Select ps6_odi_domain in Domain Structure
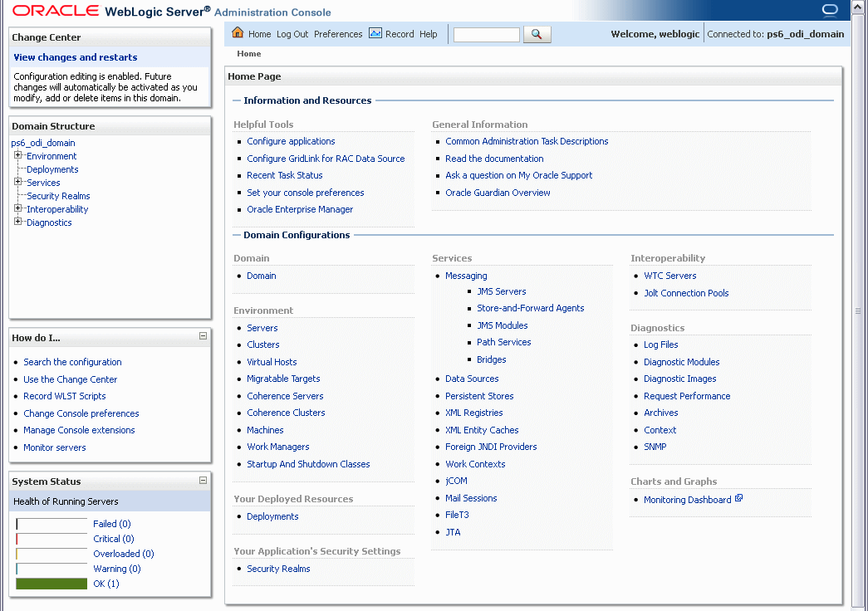The width and height of the screenshot is (868, 611). 43,143
